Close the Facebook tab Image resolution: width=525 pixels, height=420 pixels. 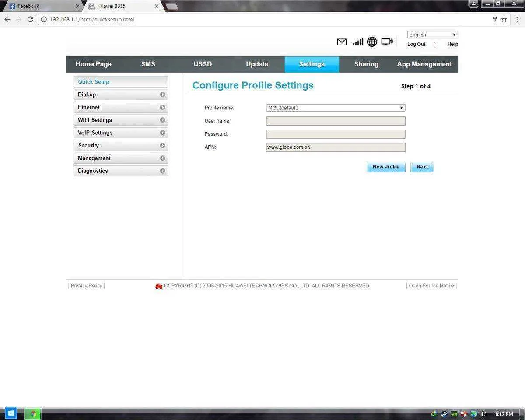[x=77, y=6]
